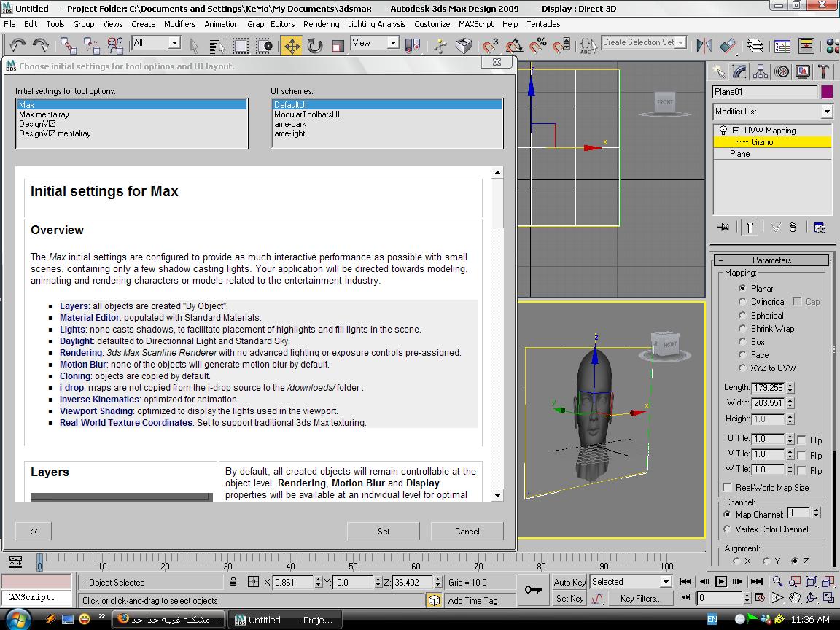The image size is (840, 630).
Task: Click the Align tool icon
Action: coord(728,45)
